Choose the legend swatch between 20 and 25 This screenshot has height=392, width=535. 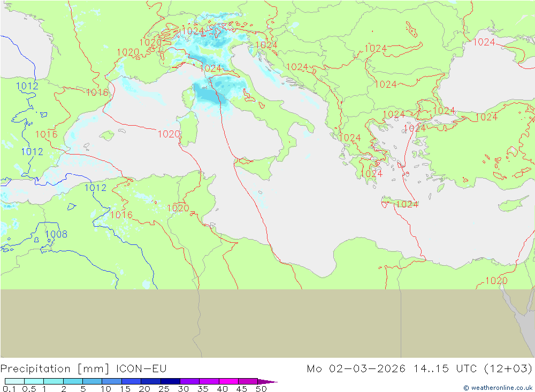151,381
